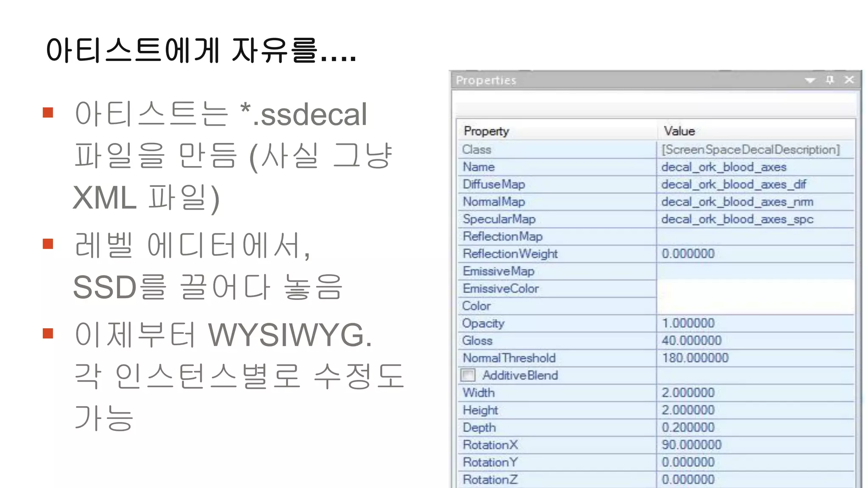Pin the Properties panel
868x488 pixels.
830,80
